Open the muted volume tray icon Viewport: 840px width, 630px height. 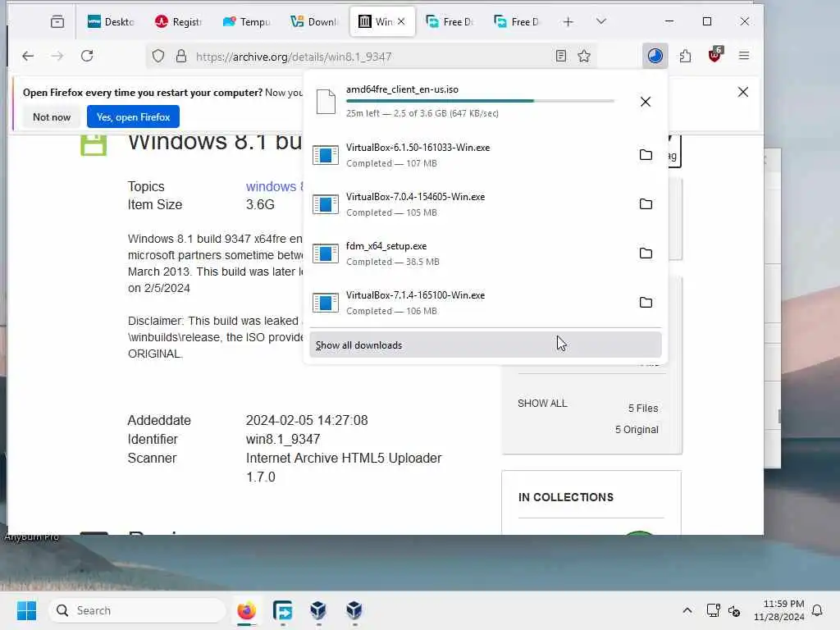point(734,610)
